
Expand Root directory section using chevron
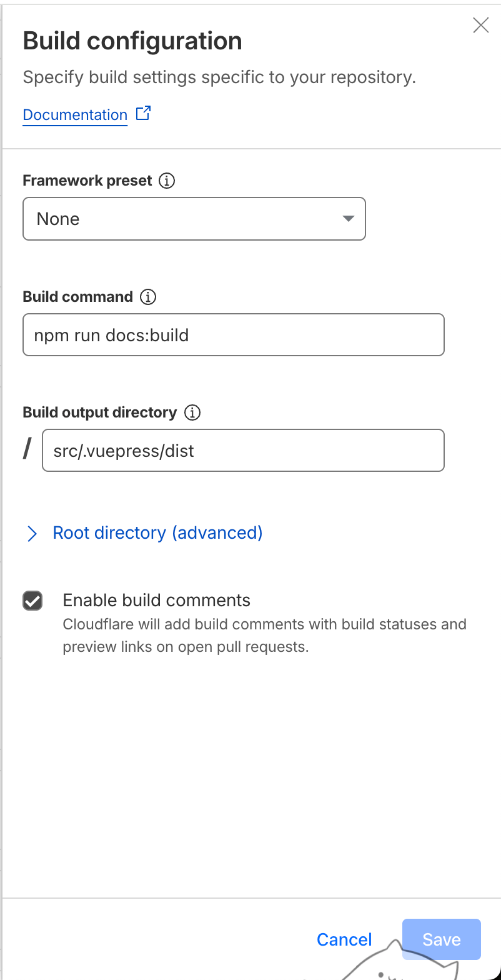tap(32, 533)
